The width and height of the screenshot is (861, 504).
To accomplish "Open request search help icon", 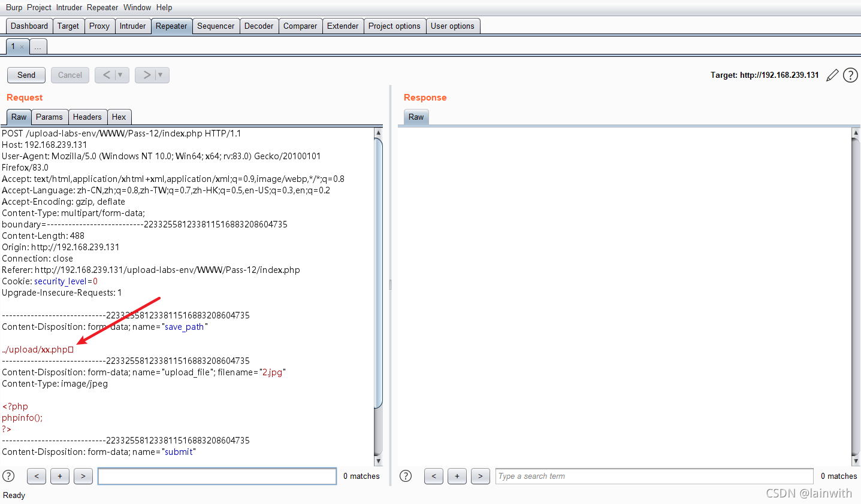I will point(8,476).
